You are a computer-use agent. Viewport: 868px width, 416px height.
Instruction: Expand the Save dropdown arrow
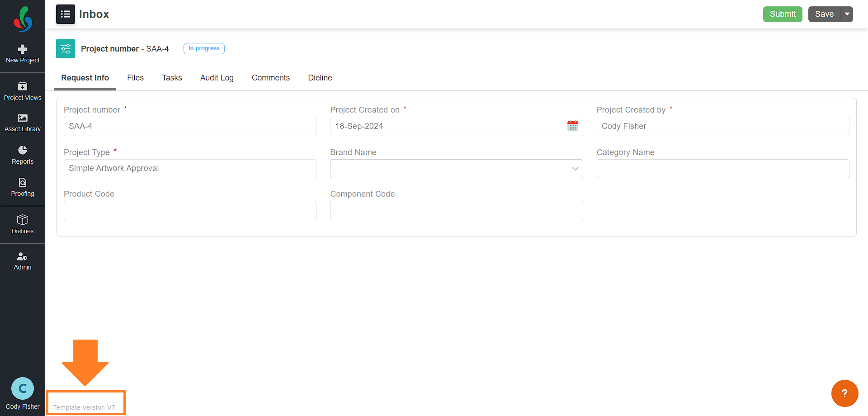pyautogui.click(x=847, y=14)
